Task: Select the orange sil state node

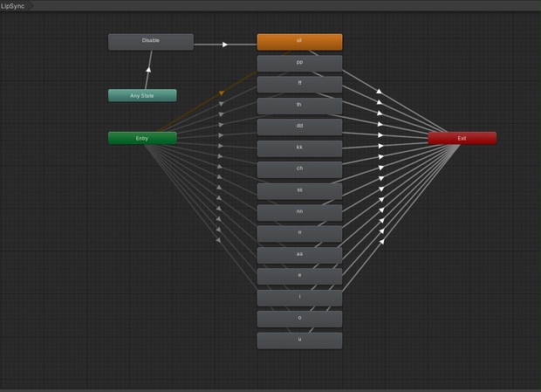Action: (x=299, y=42)
